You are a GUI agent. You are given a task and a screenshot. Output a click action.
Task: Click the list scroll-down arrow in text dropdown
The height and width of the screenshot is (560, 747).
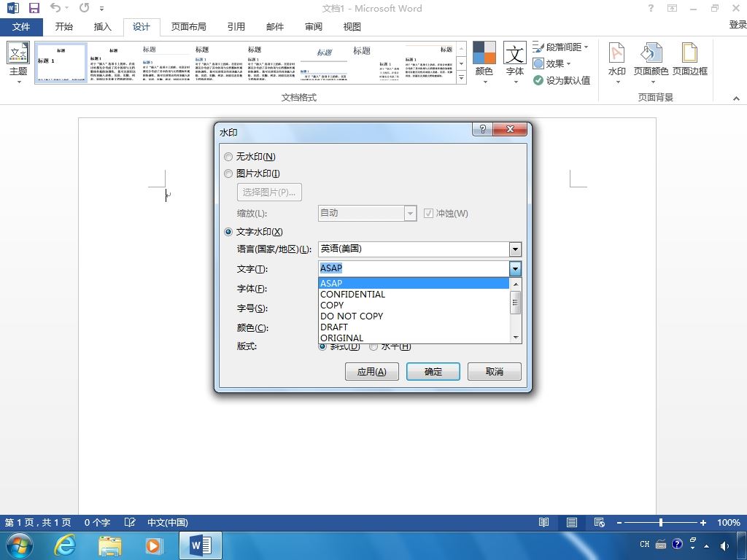(516, 338)
